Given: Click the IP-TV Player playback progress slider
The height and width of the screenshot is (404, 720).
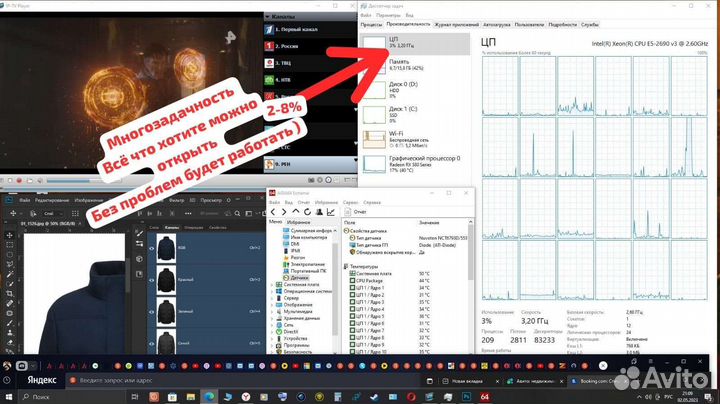Looking at the screenshot, I should click(84, 181).
